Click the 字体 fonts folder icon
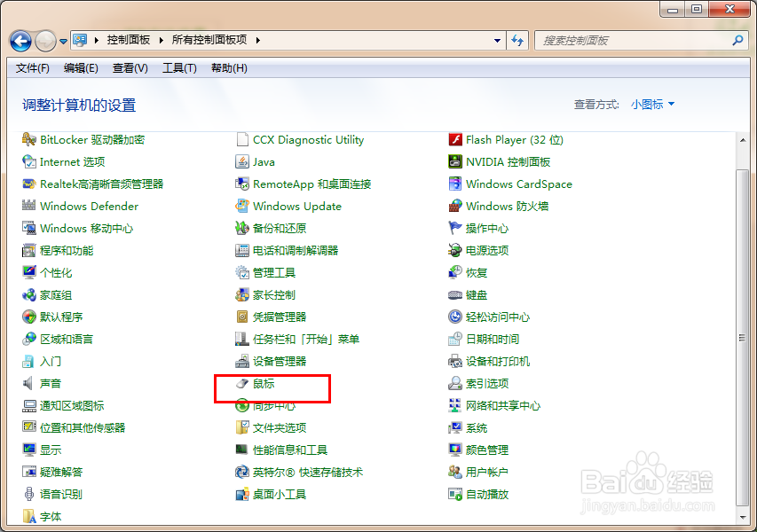 point(29,517)
